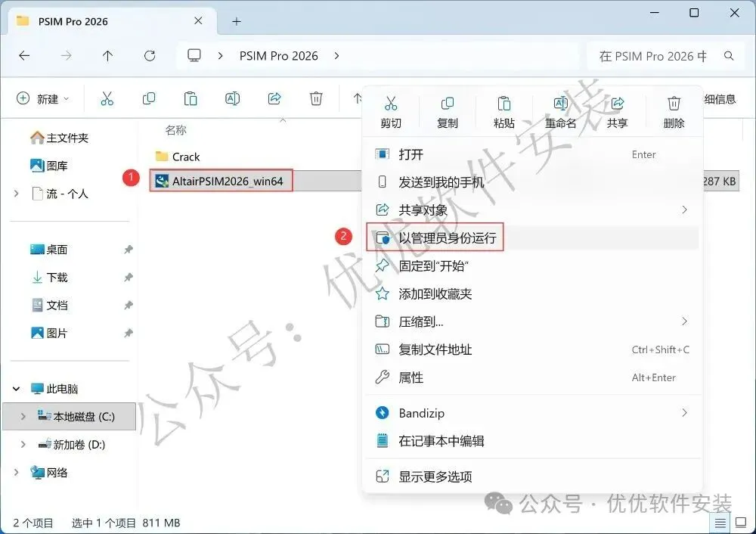Click the This PC monitor icon in address bar
Screen dimensions: 756x534
click(194, 55)
